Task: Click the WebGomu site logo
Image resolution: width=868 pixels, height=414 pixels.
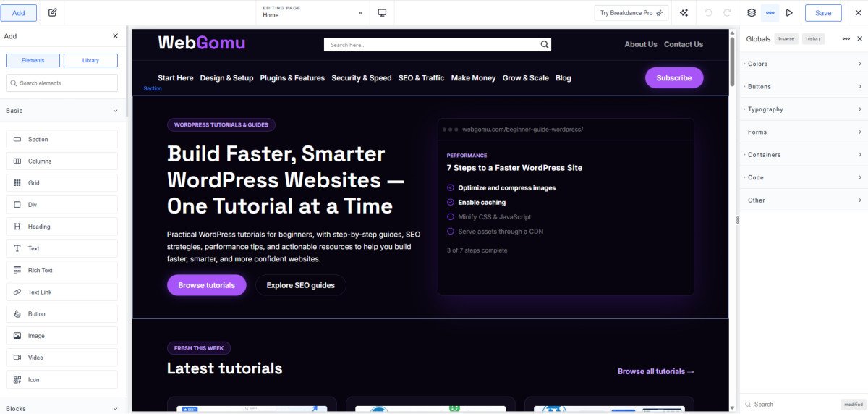Action: [202, 43]
